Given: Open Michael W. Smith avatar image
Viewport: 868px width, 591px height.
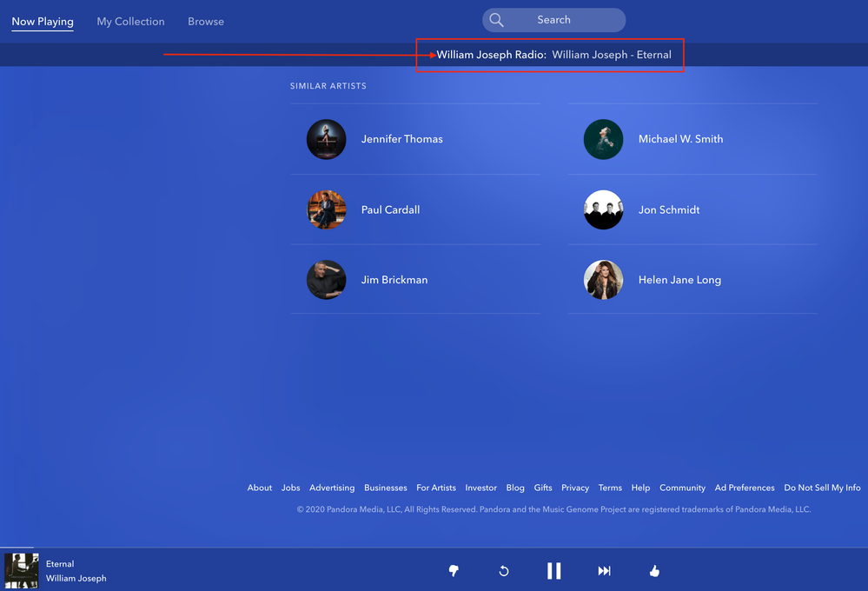Looking at the screenshot, I should tap(603, 139).
